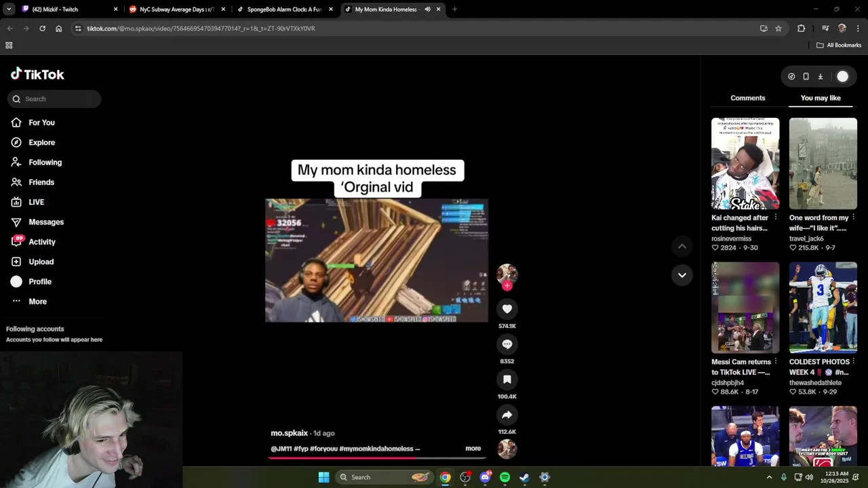Open a new browser tab

pyautogui.click(x=454, y=9)
